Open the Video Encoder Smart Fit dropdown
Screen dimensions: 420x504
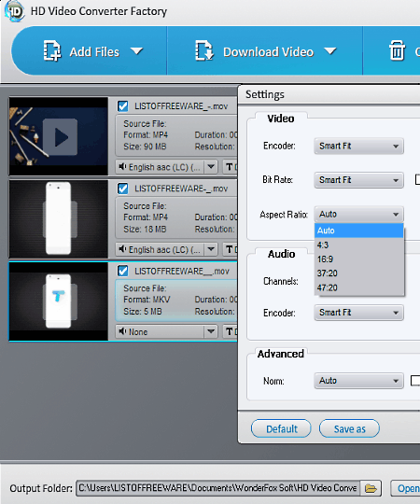coord(358,147)
